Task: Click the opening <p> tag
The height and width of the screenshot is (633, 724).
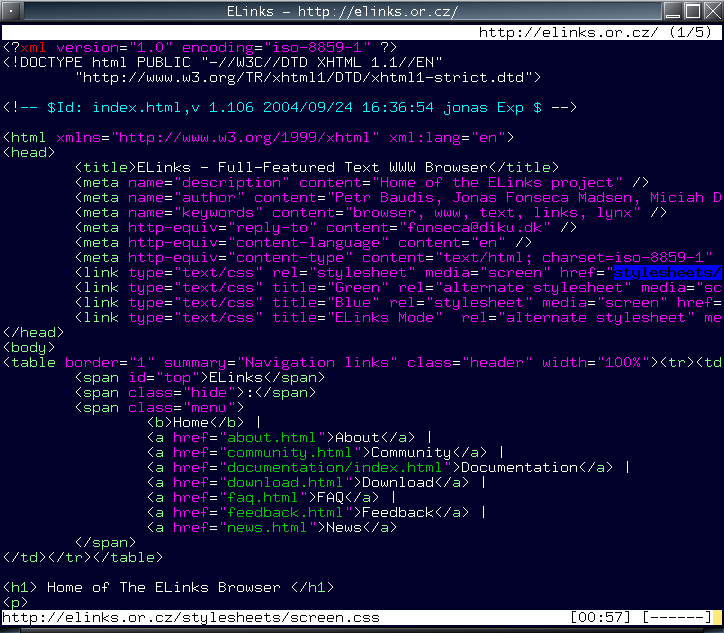Action: click(15, 603)
